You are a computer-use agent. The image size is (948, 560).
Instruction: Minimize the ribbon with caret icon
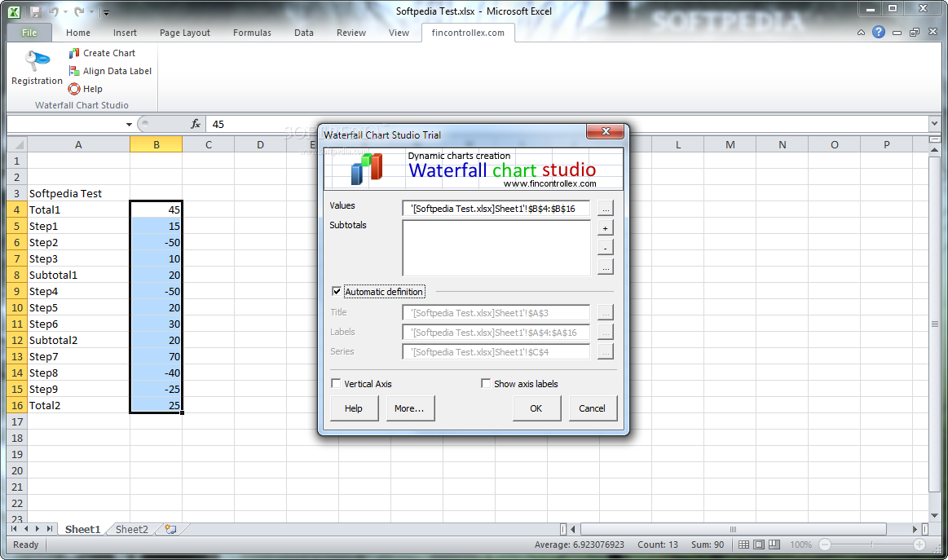861,33
